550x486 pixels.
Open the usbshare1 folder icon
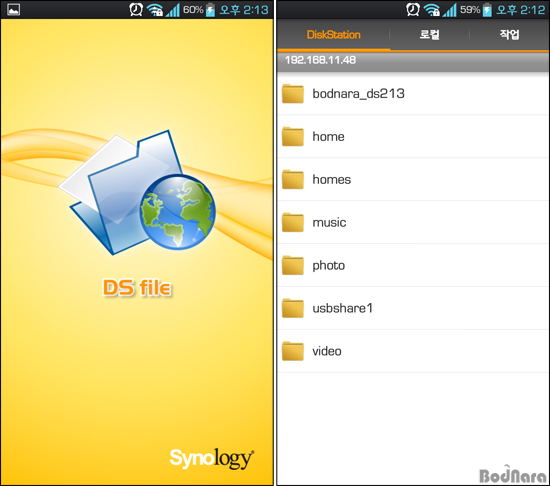point(293,308)
